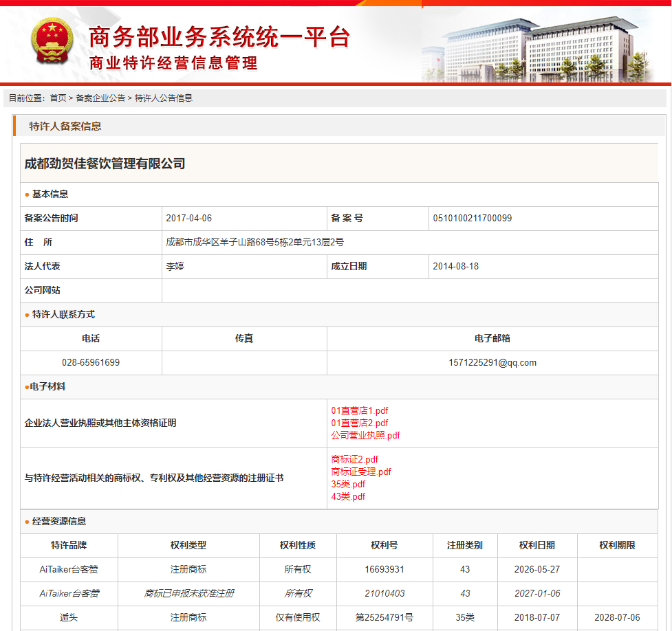Click the 注册类别 column header
672x631 pixels.
pyautogui.click(x=465, y=545)
